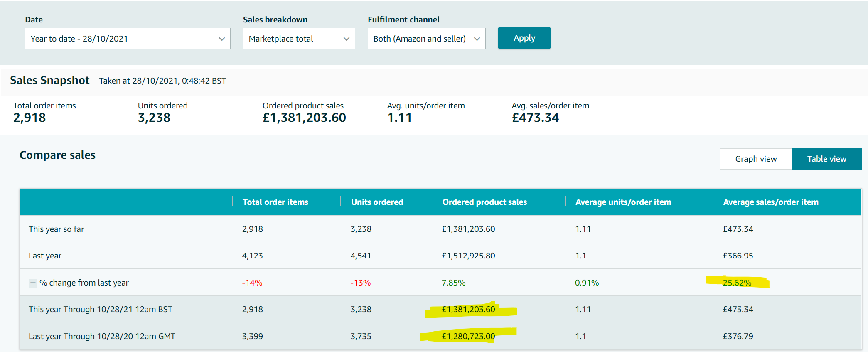Click the highlighted £1,280,723.00 cell

(468, 336)
